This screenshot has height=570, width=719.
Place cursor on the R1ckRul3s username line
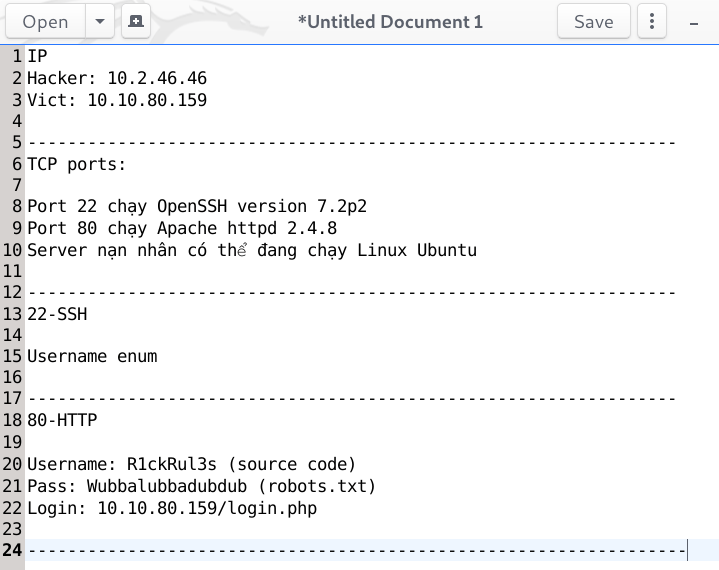point(191,464)
